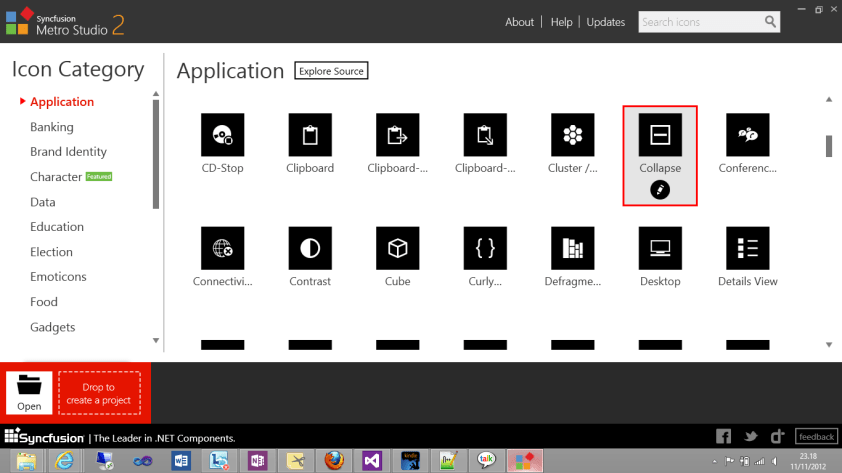This screenshot has width=842, height=473.
Task: Choose the Contrast icon
Action: point(309,247)
